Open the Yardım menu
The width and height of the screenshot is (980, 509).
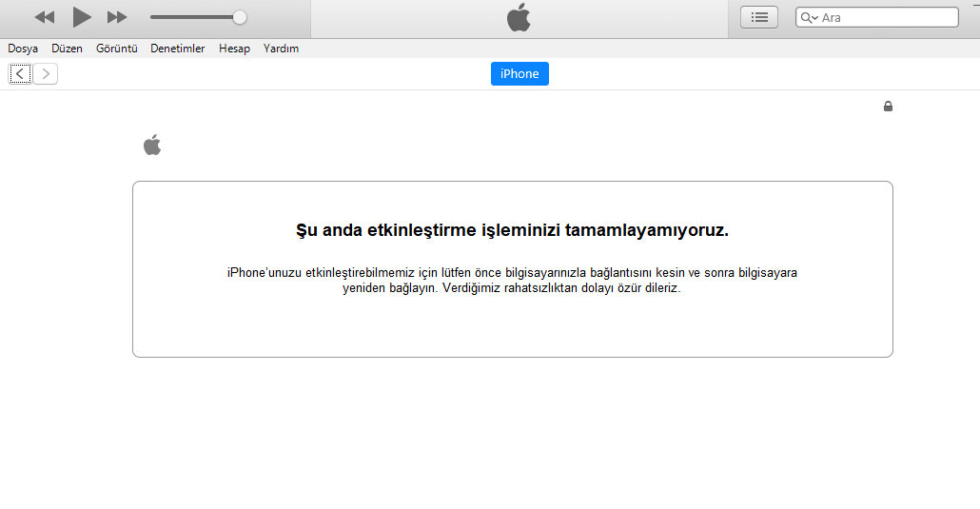coord(282,49)
